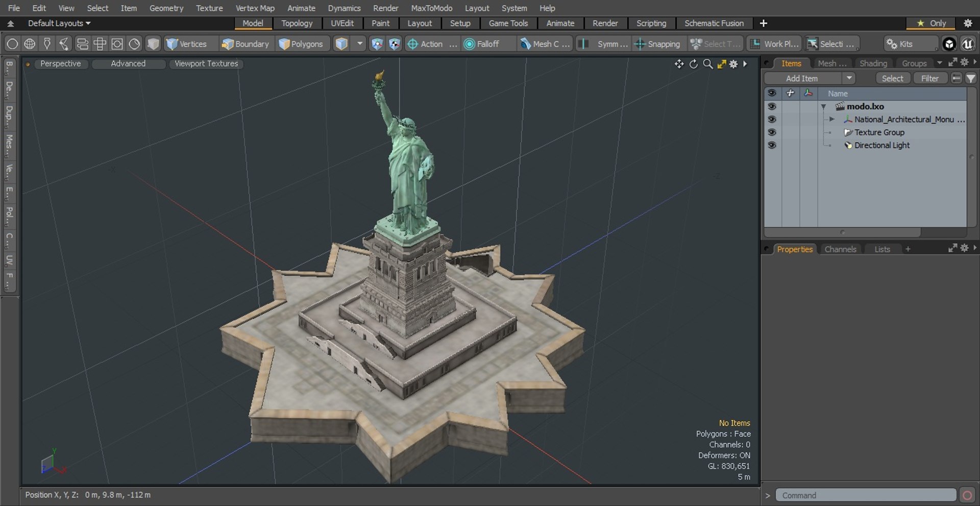Open Default Layouts dropdown
The height and width of the screenshot is (506, 980).
59,23
